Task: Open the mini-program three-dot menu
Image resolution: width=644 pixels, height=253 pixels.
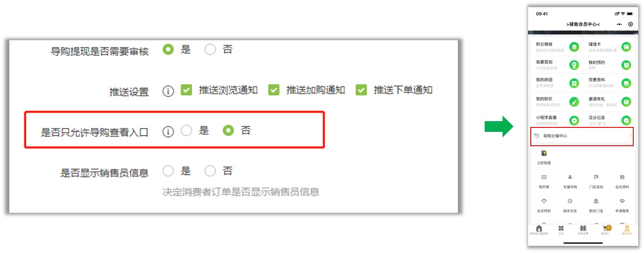Action: click(619, 24)
